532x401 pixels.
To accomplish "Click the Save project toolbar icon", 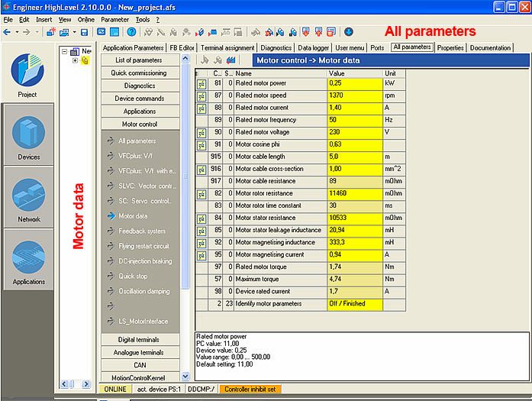I will tap(84, 32).
